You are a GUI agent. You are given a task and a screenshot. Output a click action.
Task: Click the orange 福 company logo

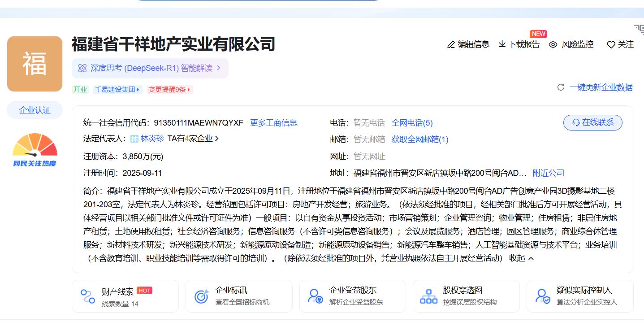pos(35,64)
